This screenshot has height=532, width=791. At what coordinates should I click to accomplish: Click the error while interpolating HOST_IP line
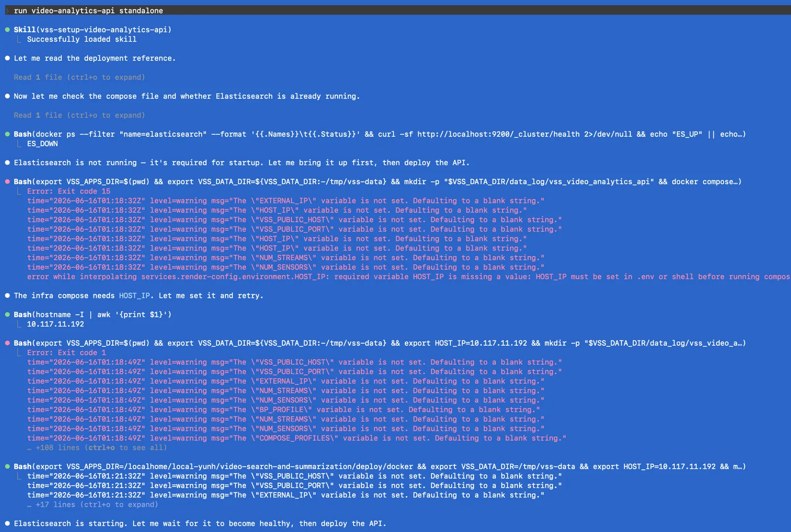pyautogui.click(x=409, y=277)
